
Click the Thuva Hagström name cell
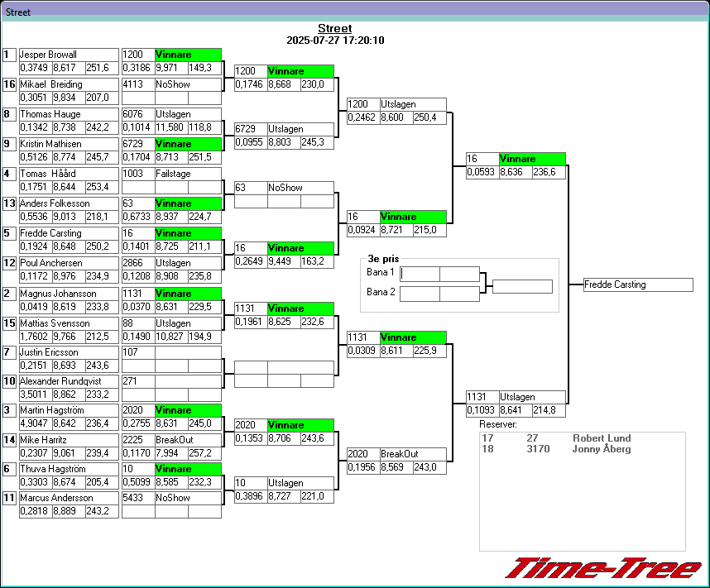[x=69, y=469]
